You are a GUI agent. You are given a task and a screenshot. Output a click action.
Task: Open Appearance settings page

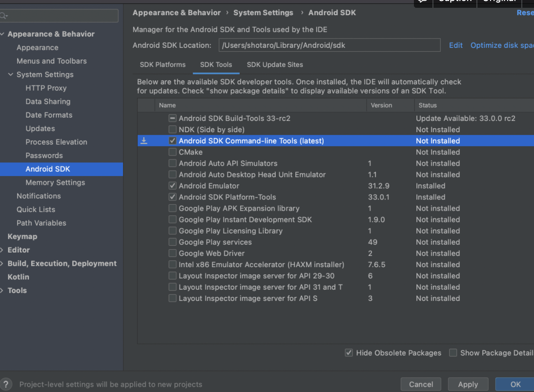[x=38, y=47]
